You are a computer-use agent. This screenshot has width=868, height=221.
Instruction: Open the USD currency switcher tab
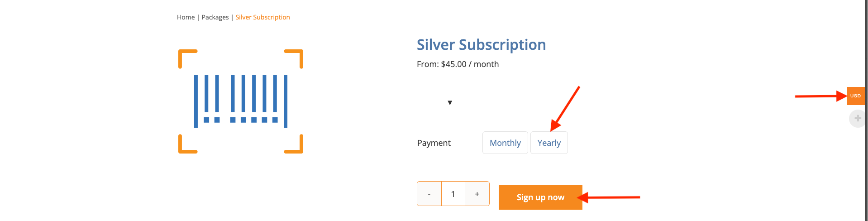[x=855, y=96]
